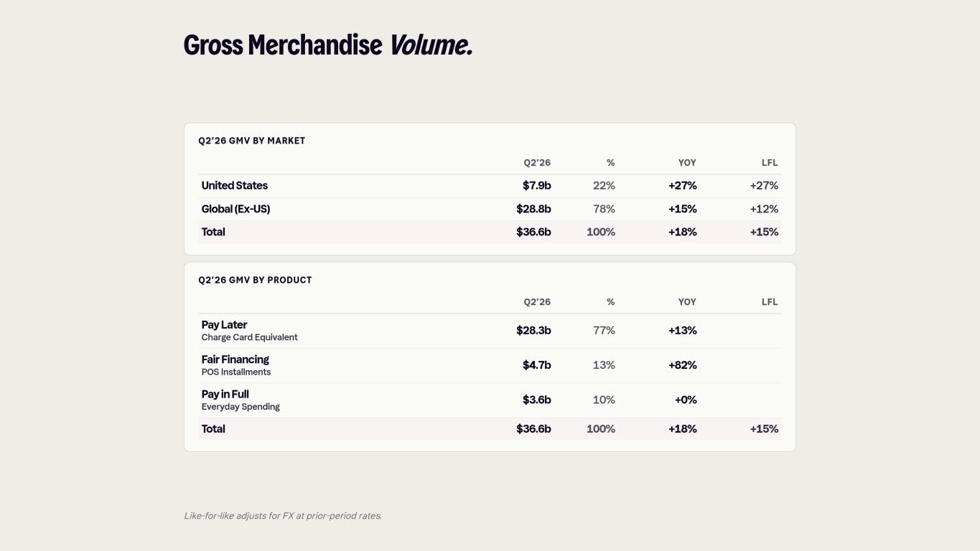This screenshot has height=551, width=980.
Task: Click the Like-for-like FX footnote text
Action: tap(283, 516)
